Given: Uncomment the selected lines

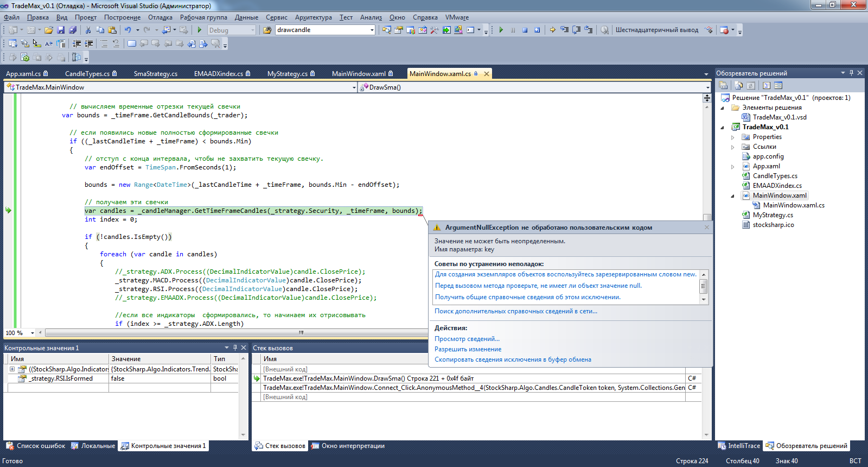Looking at the screenshot, I should 116,43.
